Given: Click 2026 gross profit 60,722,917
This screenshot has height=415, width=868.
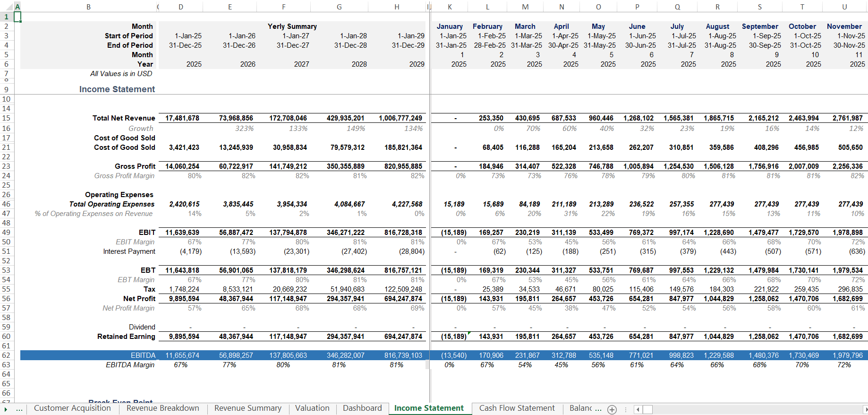Looking at the screenshot, I should pyautogui.click(x=236, y=166).
